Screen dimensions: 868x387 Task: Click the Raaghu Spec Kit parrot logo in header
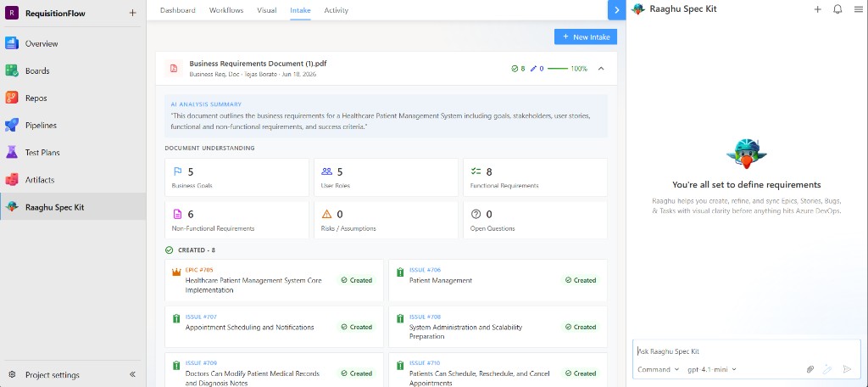click(638, 8)
